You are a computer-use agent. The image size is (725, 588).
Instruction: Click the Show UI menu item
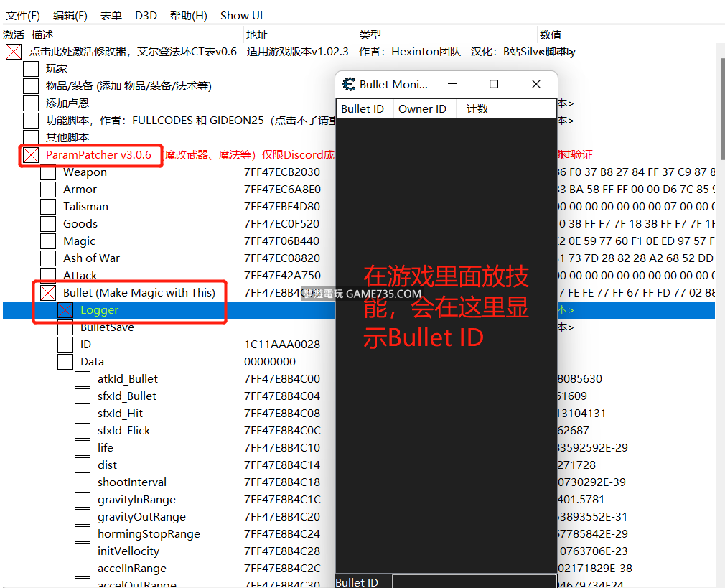tap(241, 15)
